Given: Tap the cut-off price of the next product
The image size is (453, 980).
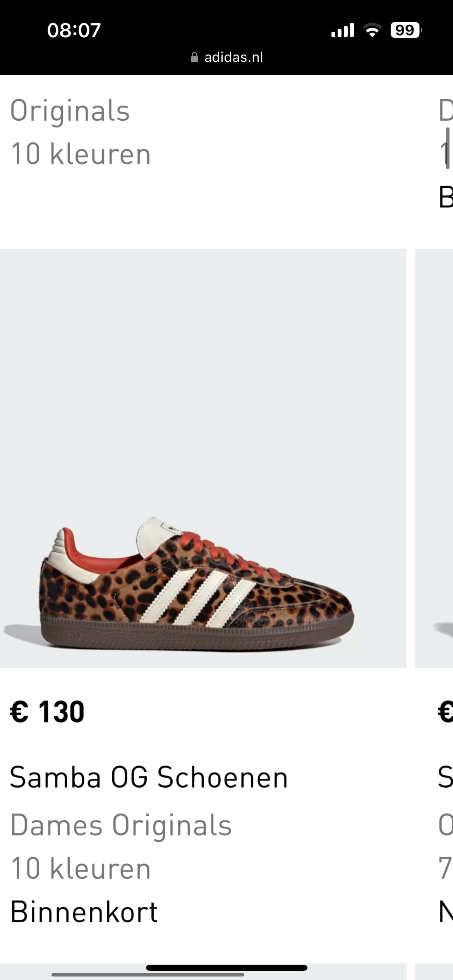Looking at the screenshot, I should point(445,712).
